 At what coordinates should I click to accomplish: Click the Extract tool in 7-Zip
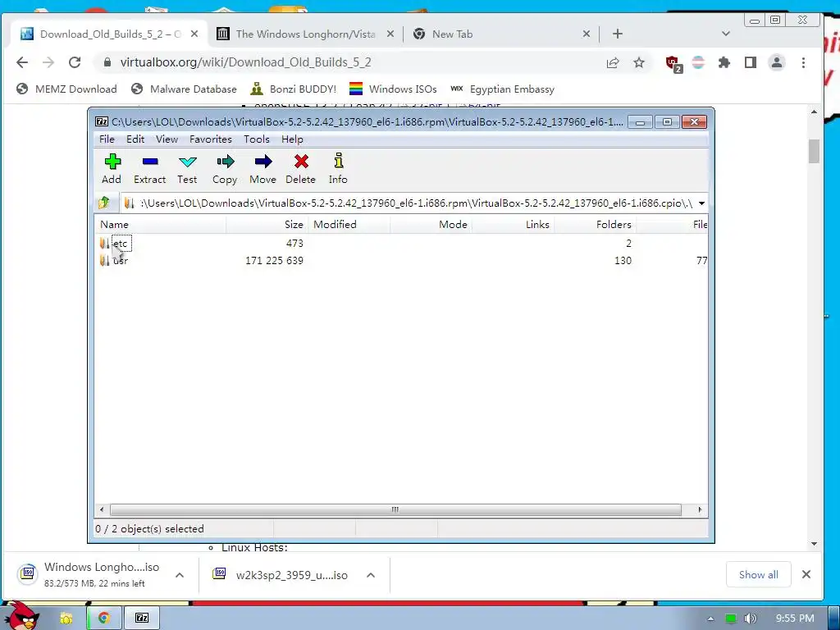point(149,169)
